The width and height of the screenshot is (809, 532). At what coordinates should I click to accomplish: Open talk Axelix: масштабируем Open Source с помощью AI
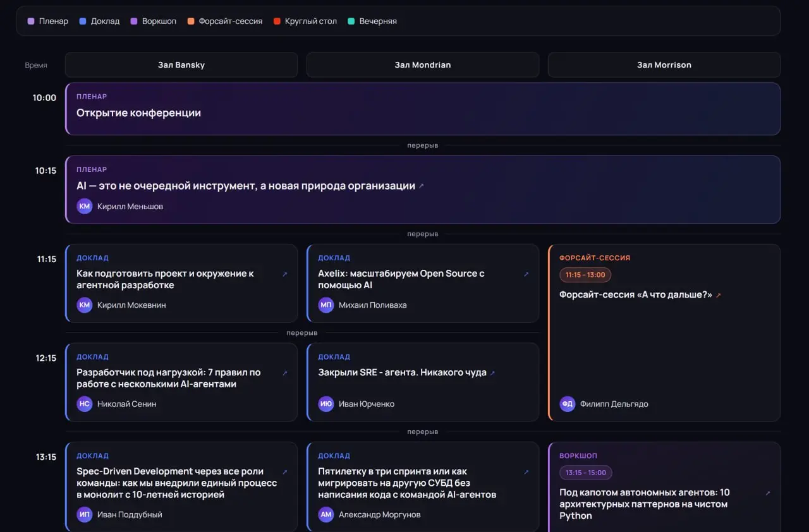(401, 279)
